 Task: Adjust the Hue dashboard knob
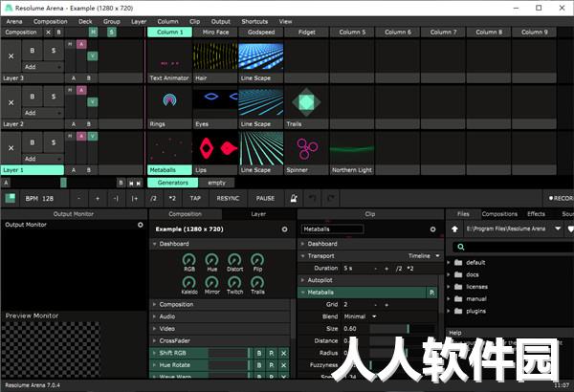(x=212, y=260)
